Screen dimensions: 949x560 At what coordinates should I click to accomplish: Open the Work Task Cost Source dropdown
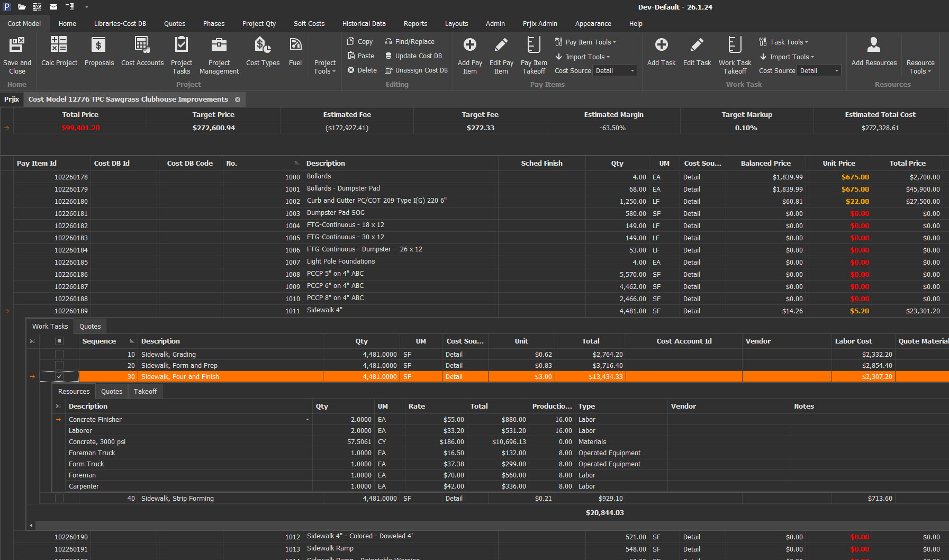pos(836,71)
